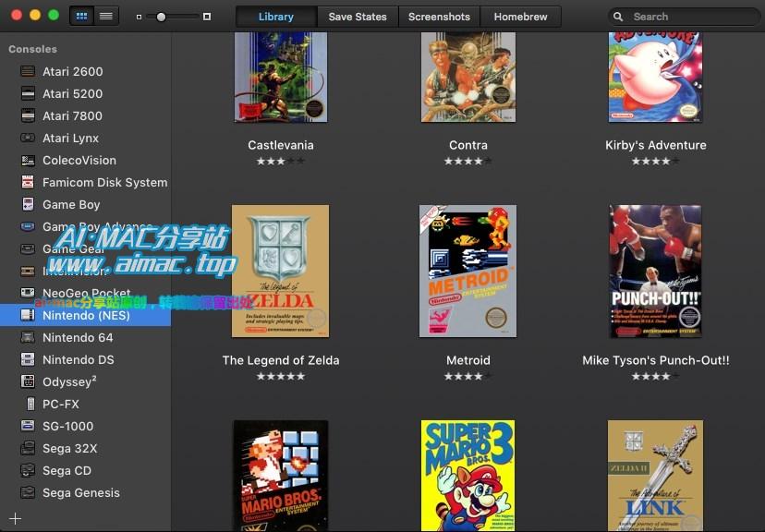765x532 pixels.
Task: Click the star rating under The Legend of Zelda
Action: 281,377
